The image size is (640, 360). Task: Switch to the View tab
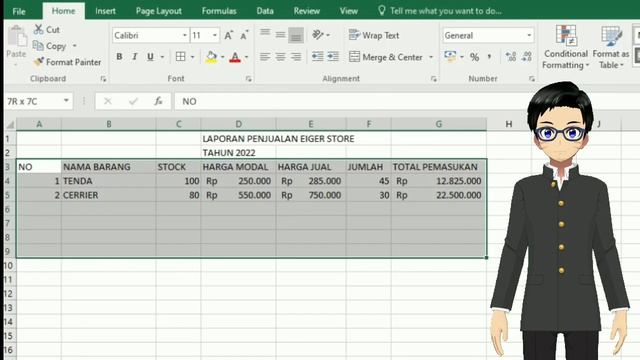[349, 11]
